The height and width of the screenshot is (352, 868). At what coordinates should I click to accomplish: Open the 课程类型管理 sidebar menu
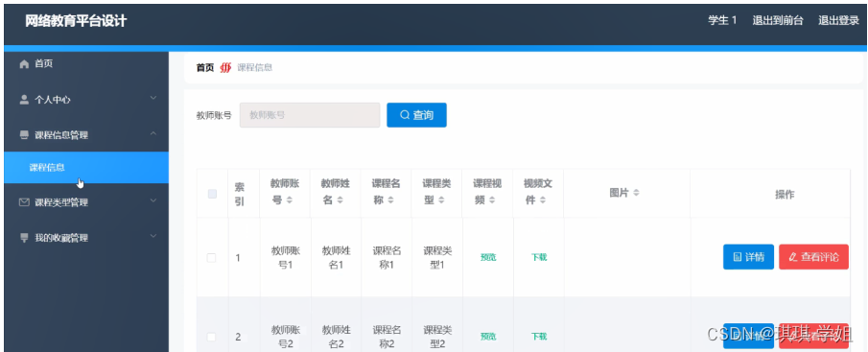click(x=86, y=202)
